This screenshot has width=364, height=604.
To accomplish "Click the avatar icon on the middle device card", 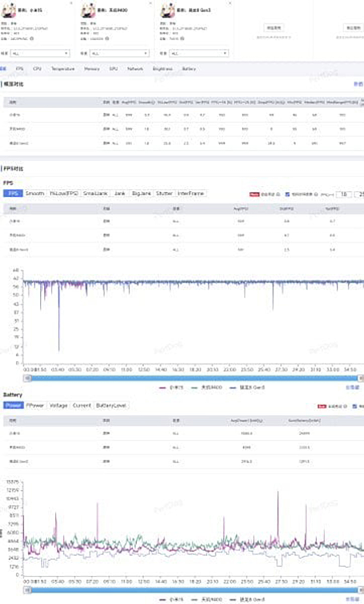I will [x=88, y=12].
